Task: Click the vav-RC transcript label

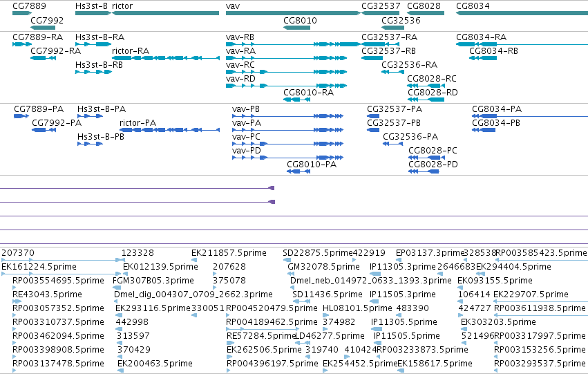Action: [x=240, y=64]
